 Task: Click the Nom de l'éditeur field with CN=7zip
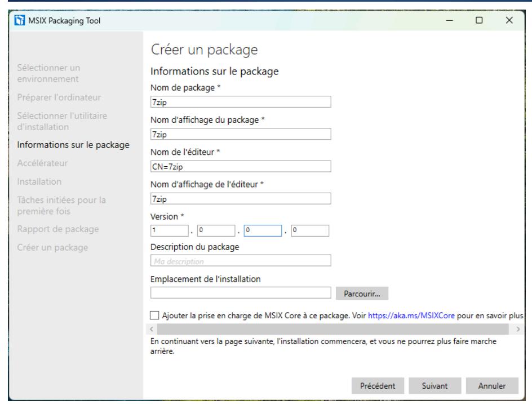coord(241,166)
